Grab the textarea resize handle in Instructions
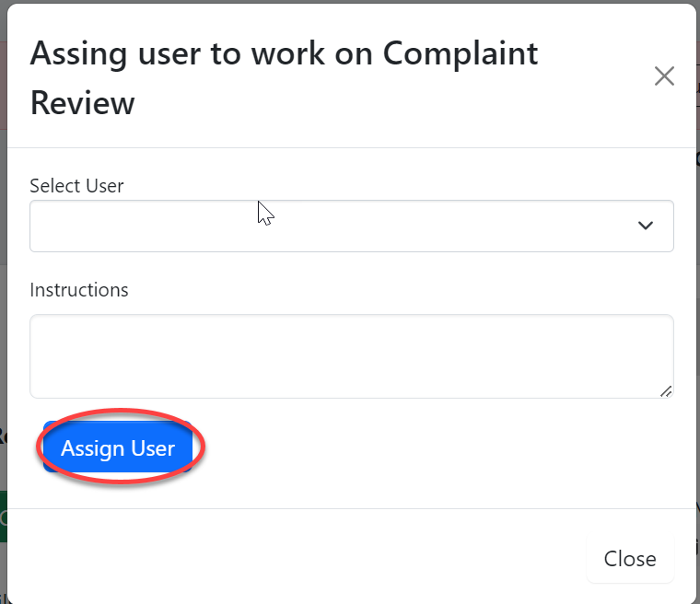This screenshot has height=604, width=700. coord(666,390)
